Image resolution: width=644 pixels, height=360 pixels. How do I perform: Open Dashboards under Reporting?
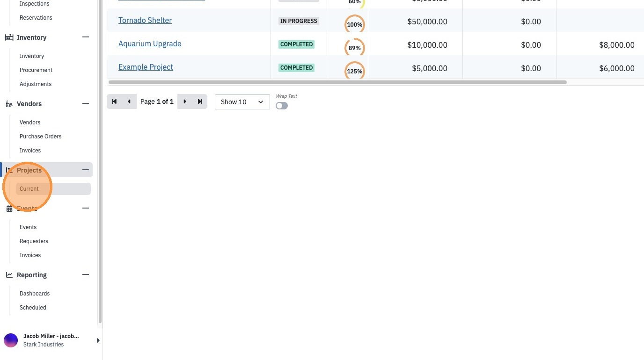(35, 294)
